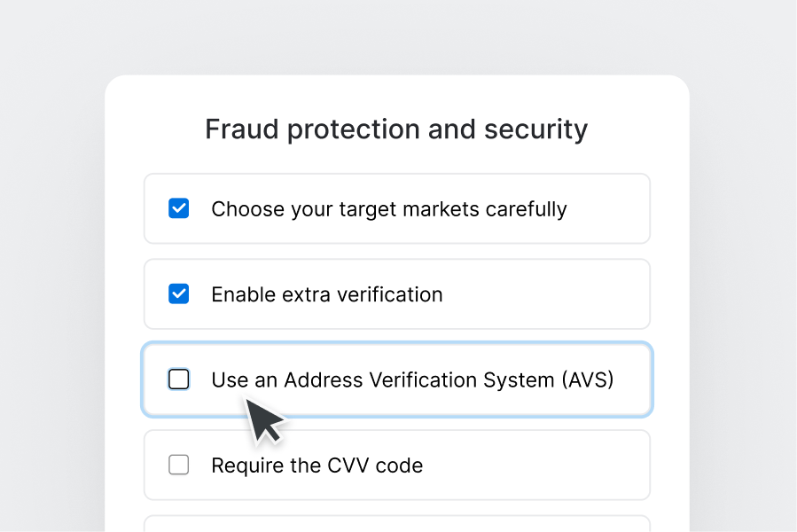The height and width of the screenshot is (532, 797).
Task: Click the "Require the CVV code" row
Action: [396, 465]
